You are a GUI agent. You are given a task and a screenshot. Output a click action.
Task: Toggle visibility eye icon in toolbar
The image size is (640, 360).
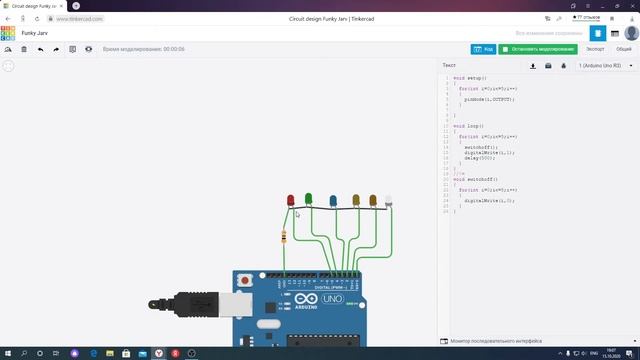coord(89,49)
